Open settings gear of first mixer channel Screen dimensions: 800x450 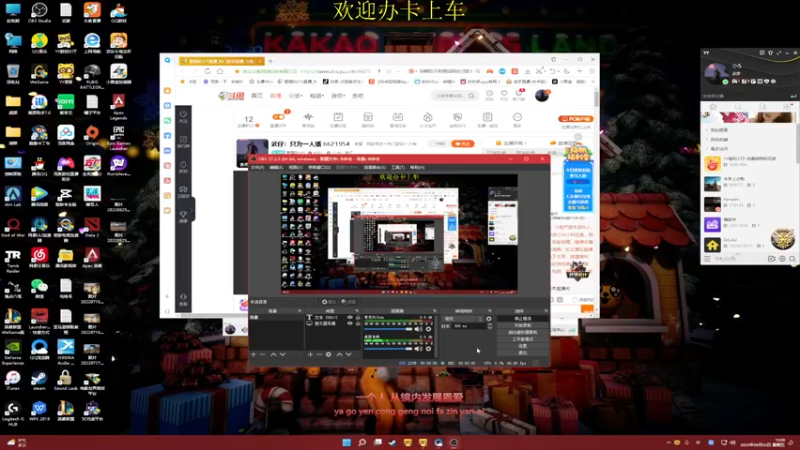pyautogui.click(x=428, y=329)
